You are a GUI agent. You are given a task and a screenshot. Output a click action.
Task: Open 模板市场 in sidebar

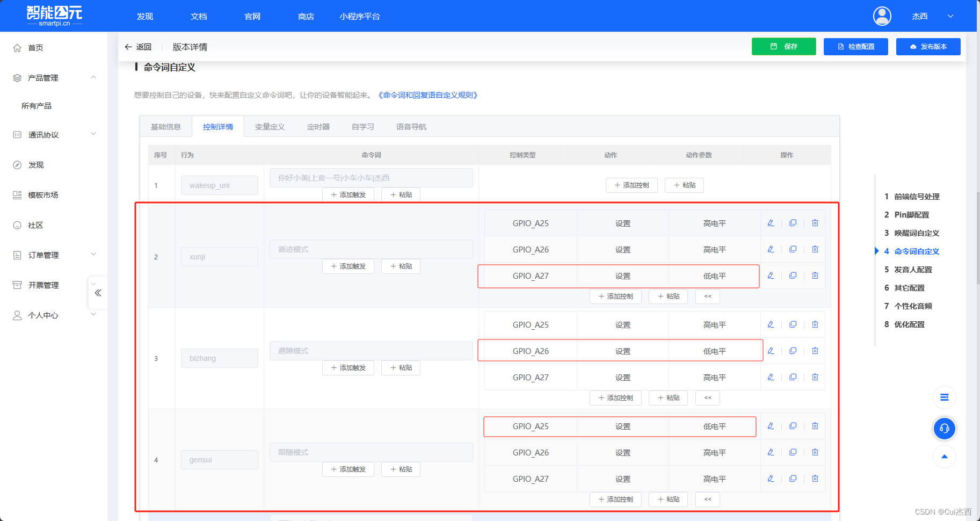click(x=43, y=195)
